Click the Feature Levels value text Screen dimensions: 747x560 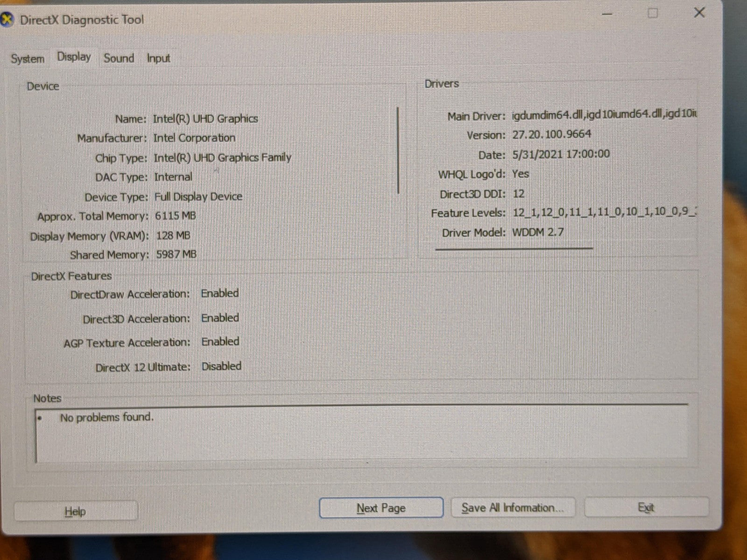click(x=603, y=212)
